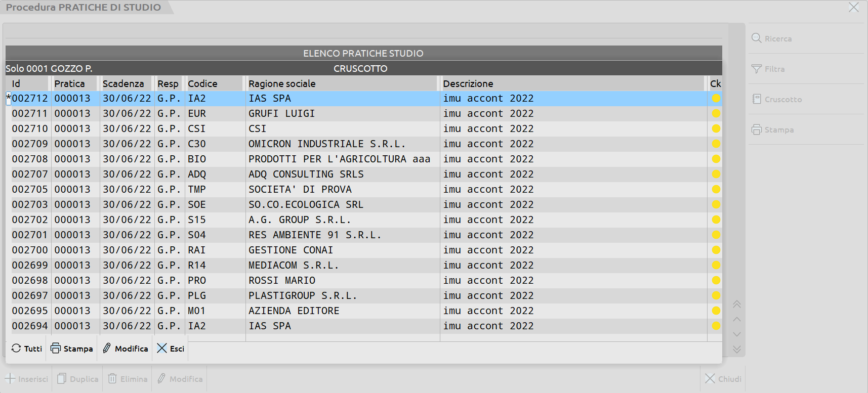Click the Scadenza column header
The image size is (868, 393).
[123, 83]
